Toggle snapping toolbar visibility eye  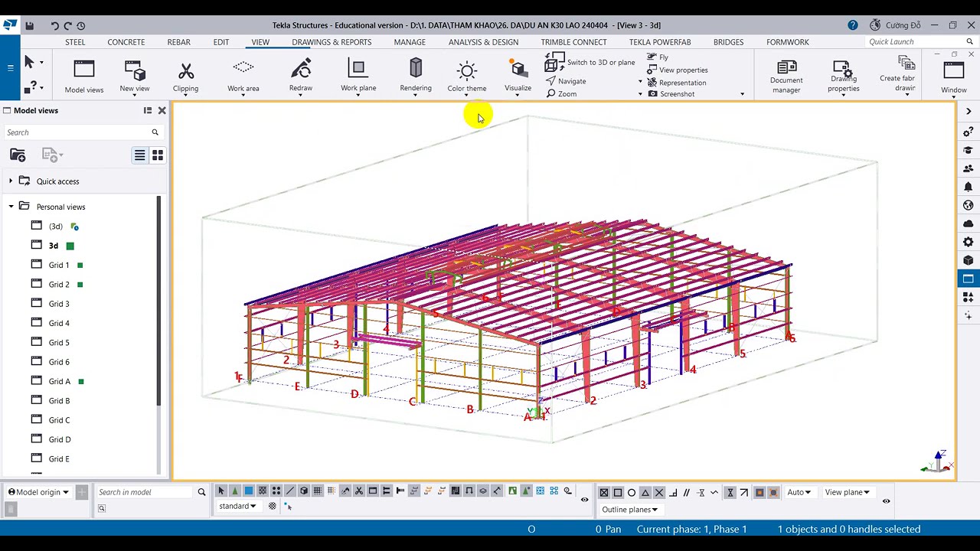point(887,502)
